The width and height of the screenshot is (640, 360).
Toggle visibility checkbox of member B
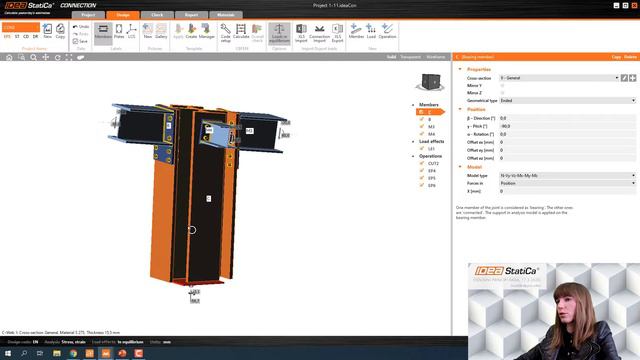point(422,119)
